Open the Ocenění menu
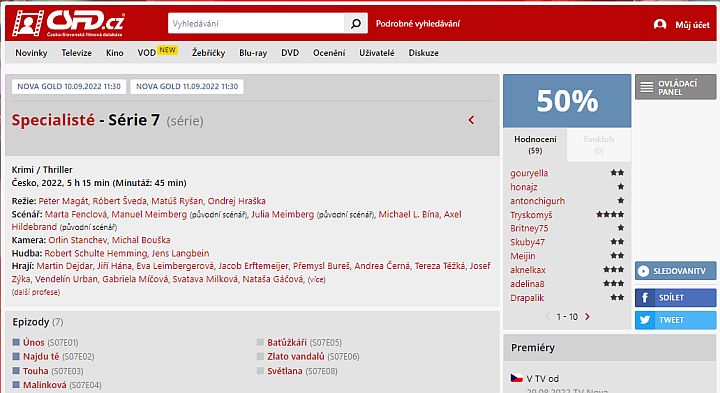Screen dimensions: 720x393 pos(329,53)
